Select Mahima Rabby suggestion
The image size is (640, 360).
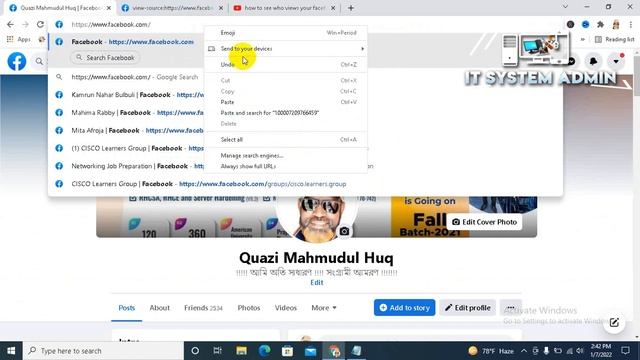point(305,113)
